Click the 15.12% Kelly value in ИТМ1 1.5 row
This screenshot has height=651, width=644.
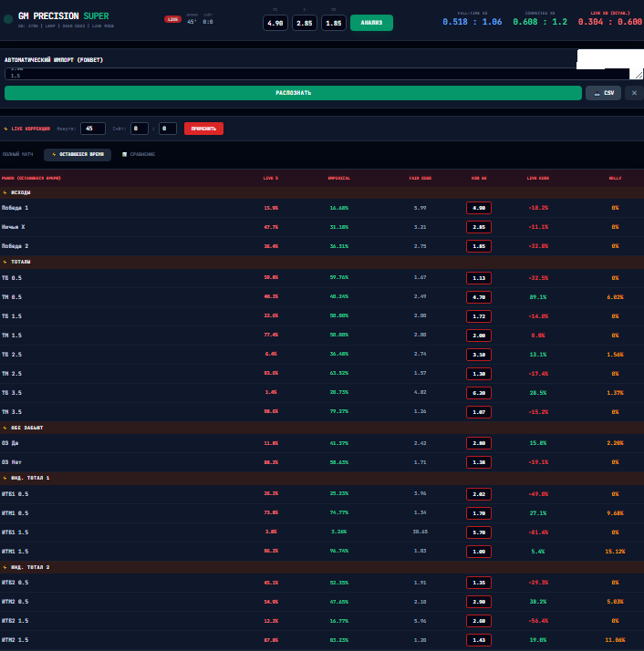(x=615, y=552)
